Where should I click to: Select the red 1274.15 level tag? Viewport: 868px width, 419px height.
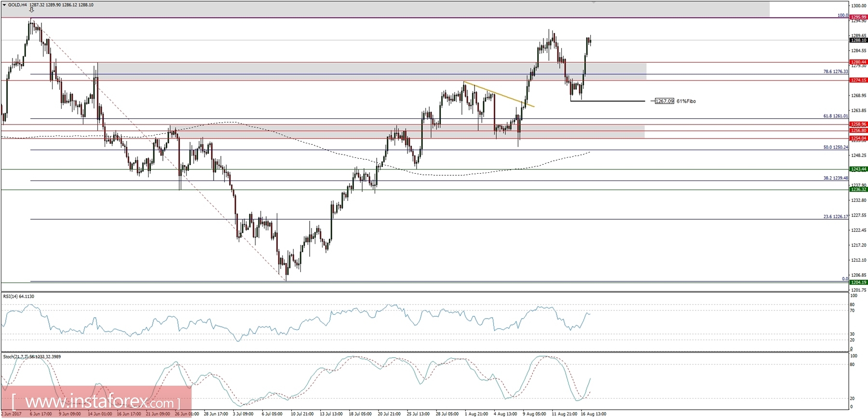point(858,80)
